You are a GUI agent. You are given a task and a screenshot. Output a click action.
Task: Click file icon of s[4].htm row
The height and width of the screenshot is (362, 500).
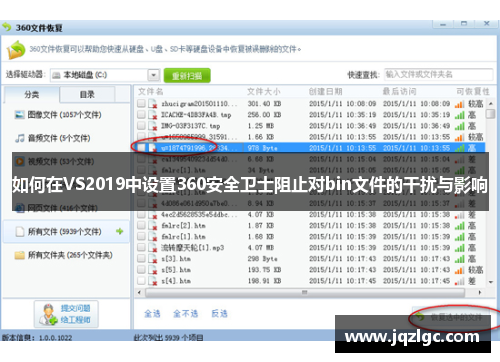coord(153,281)
